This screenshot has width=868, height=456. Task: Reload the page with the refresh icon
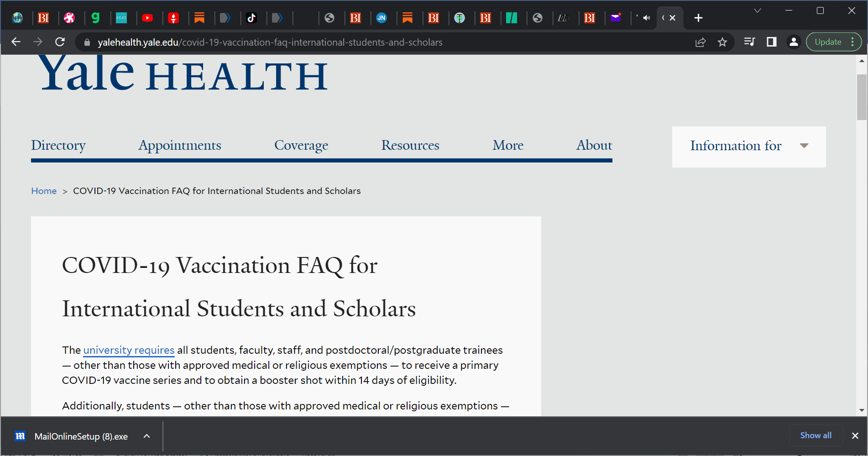click(60, 42)
